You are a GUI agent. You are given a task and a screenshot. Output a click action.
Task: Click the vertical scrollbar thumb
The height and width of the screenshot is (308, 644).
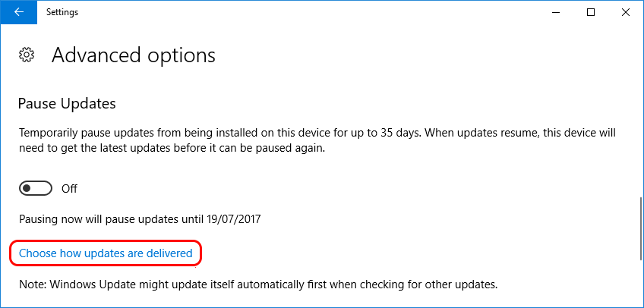pyautogui.click(x=641, y=228)
